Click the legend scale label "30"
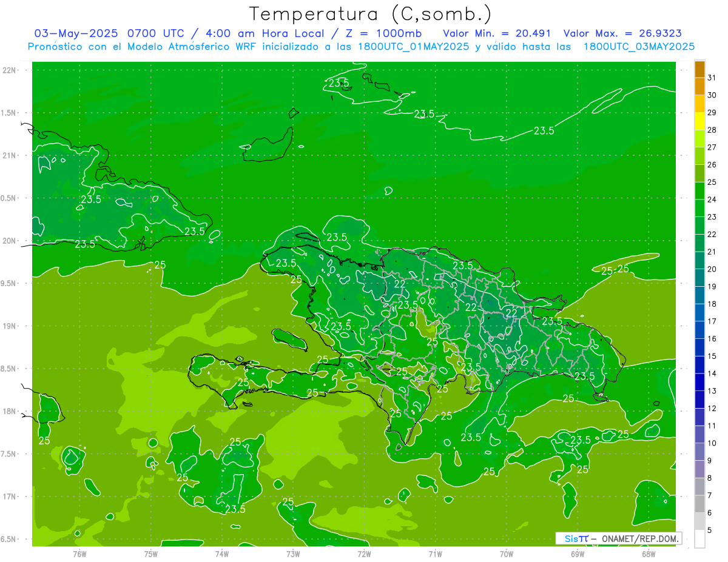The height and width of the screenshot is (562, 728). [x=712, y=95]
